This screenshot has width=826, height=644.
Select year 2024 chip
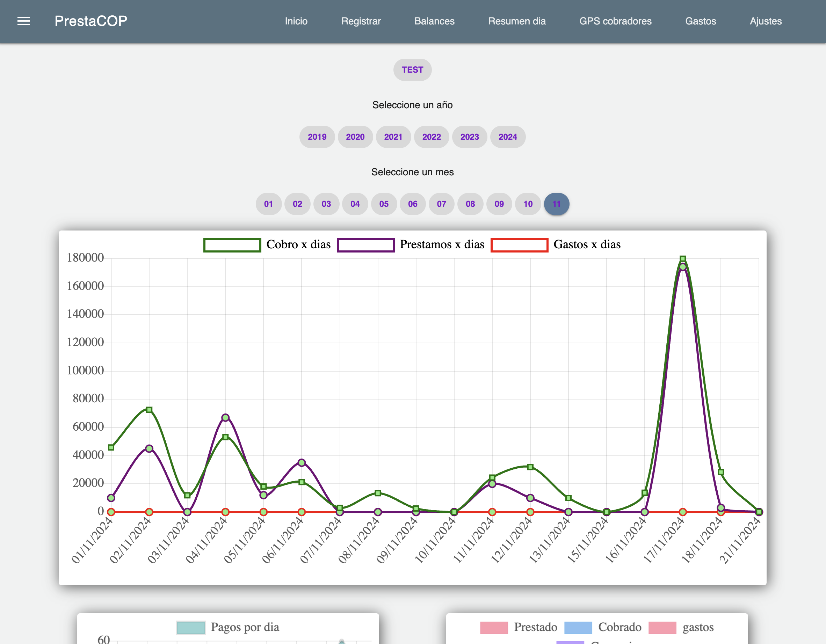(x=507, y=137)
